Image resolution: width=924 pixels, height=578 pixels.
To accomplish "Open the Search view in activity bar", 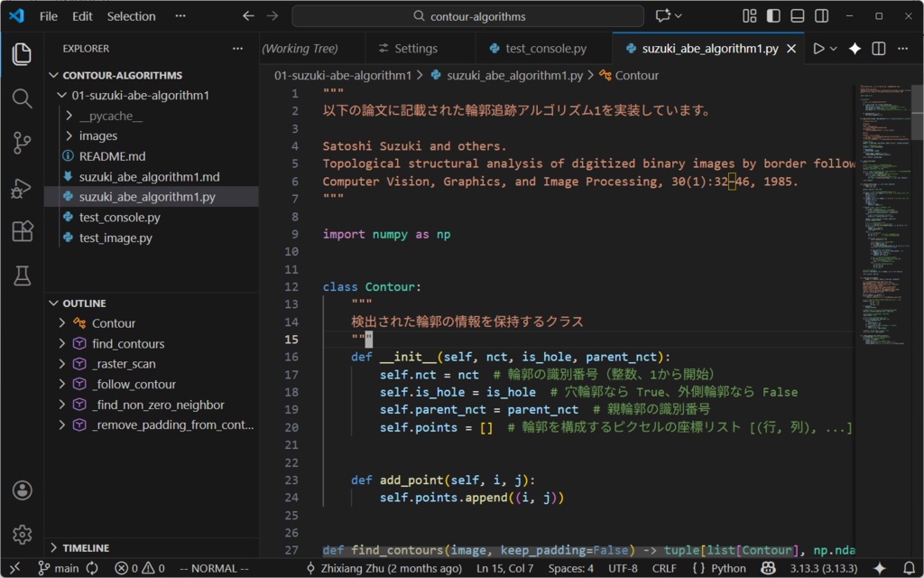I will [22, 99].
